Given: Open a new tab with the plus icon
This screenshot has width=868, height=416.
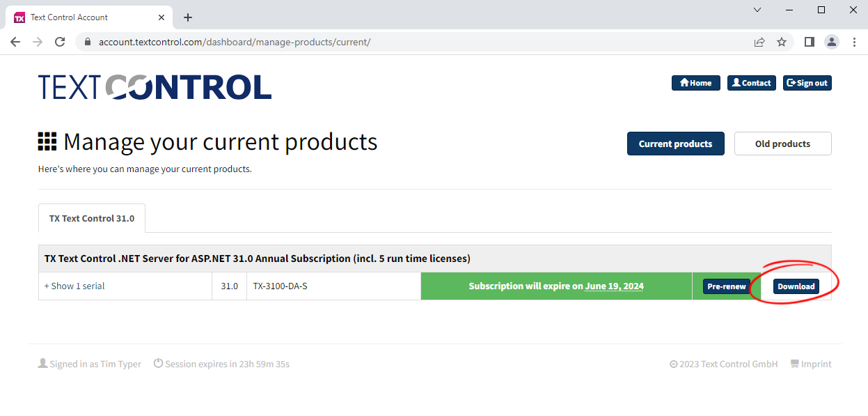Looking at the screenshot, I should tap(188, 17).
